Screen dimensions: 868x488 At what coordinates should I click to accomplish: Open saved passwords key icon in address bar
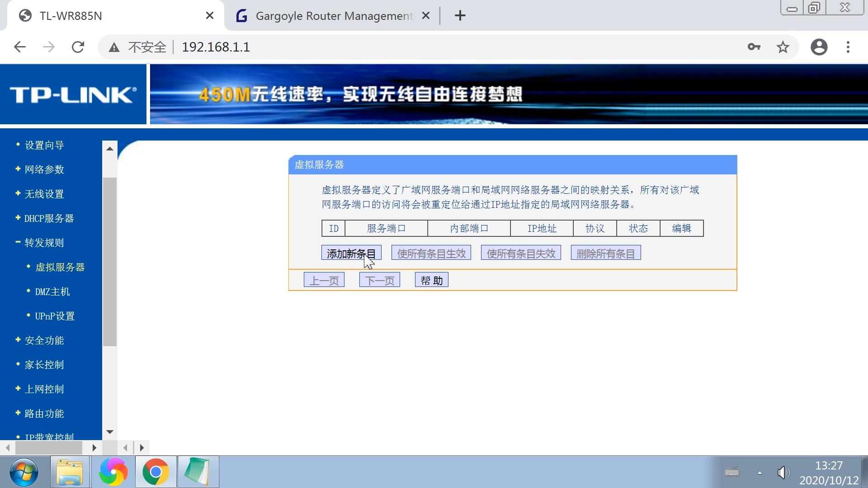754,47
